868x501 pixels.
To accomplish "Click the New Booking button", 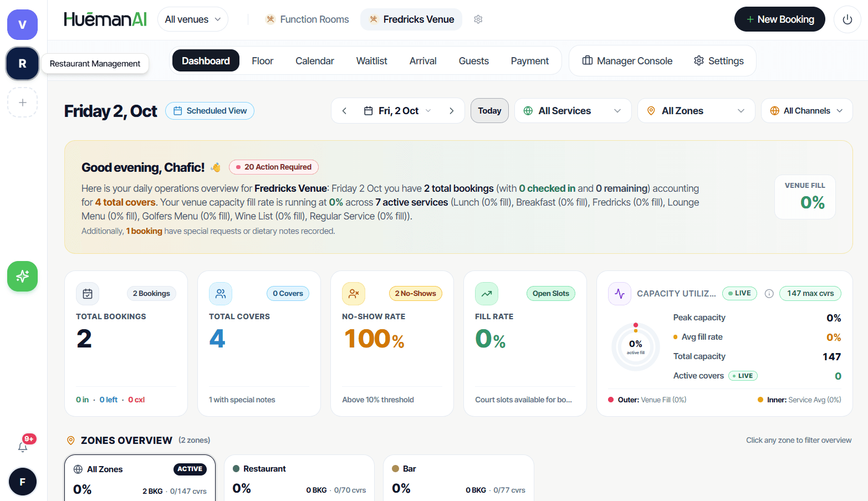I will coord(780,19).
